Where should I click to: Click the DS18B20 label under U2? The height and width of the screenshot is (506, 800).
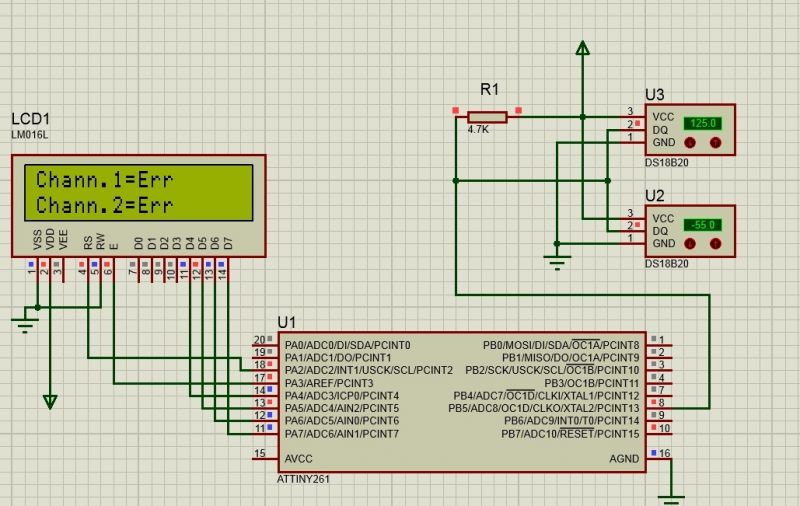pyautogui.click(x=667, y=263)
